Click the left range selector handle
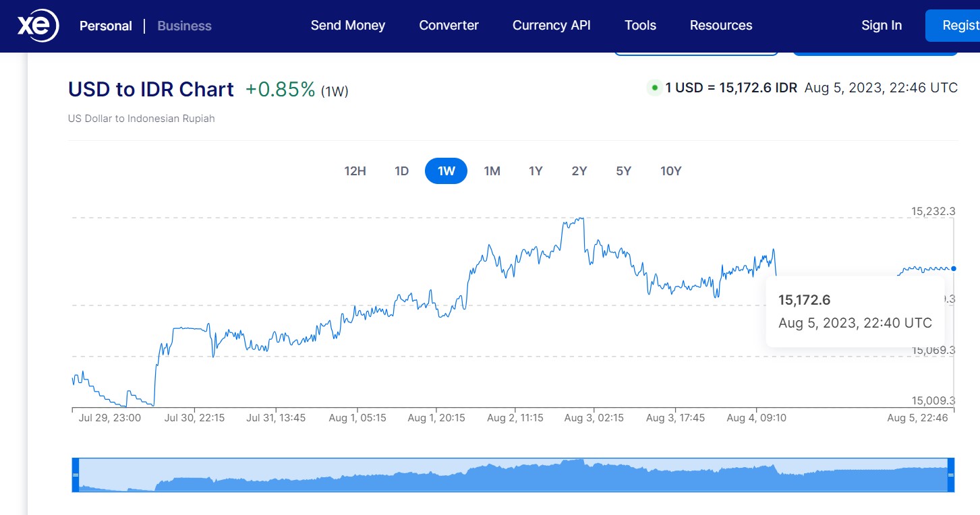The height and width of the screenshot is (515, 980). 76,475
